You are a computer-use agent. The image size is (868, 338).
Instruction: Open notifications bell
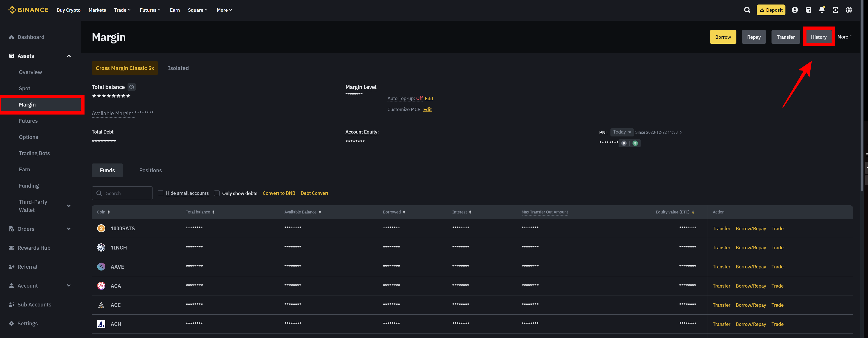click(x=821, y=10)
